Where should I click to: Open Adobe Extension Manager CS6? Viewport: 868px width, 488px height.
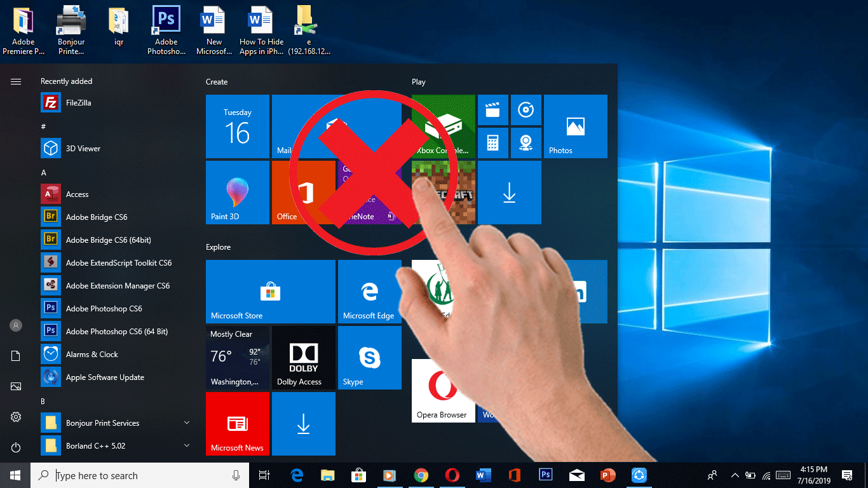pyautogui.click(x=116, y=286)
